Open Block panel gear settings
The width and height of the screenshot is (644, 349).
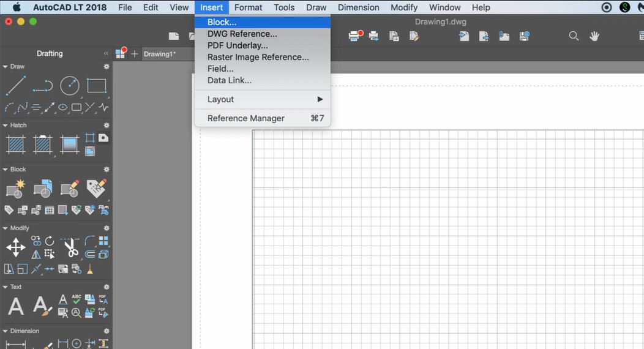click(107, 169)
